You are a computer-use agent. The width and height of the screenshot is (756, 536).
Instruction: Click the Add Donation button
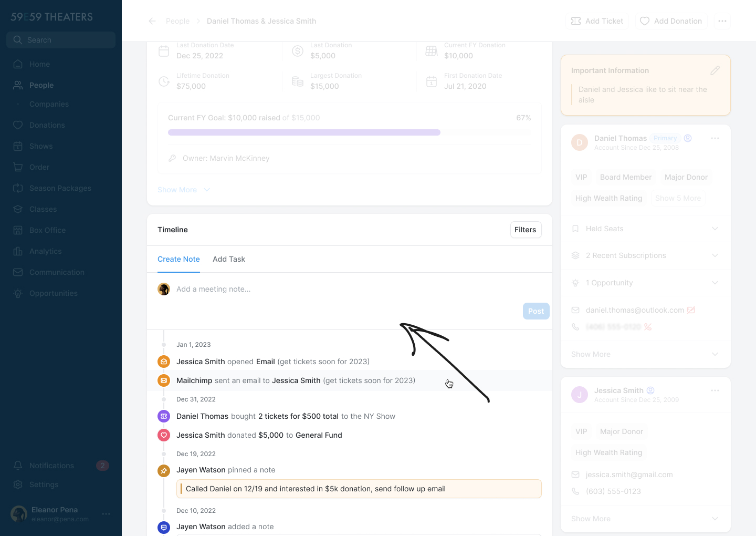click(671, 21)
